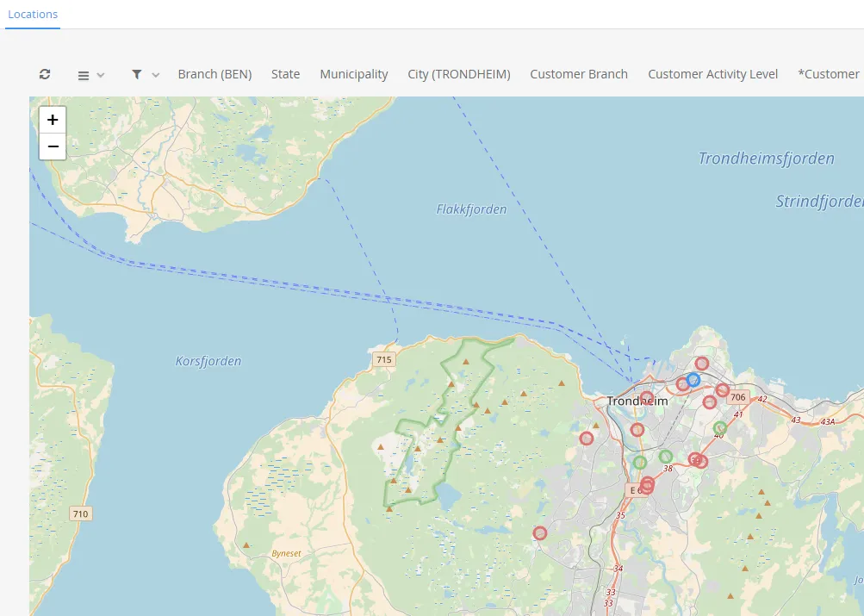
Task: Click the funnel filter icon
Action: [x=137, y=74]
